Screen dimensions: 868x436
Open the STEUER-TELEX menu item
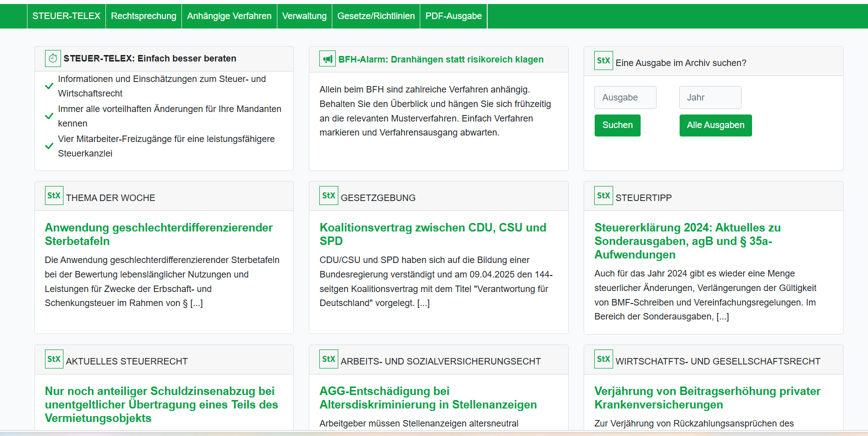click(x=66, y=16)
